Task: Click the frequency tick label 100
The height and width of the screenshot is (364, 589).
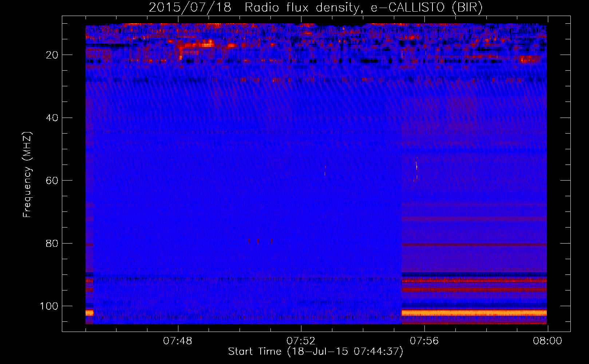Action: [49, 306]
